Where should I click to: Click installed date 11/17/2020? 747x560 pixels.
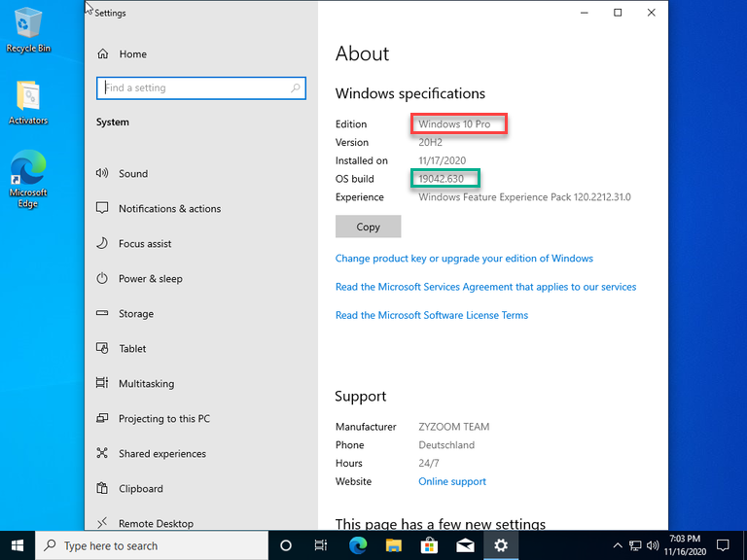coord(443,160)
